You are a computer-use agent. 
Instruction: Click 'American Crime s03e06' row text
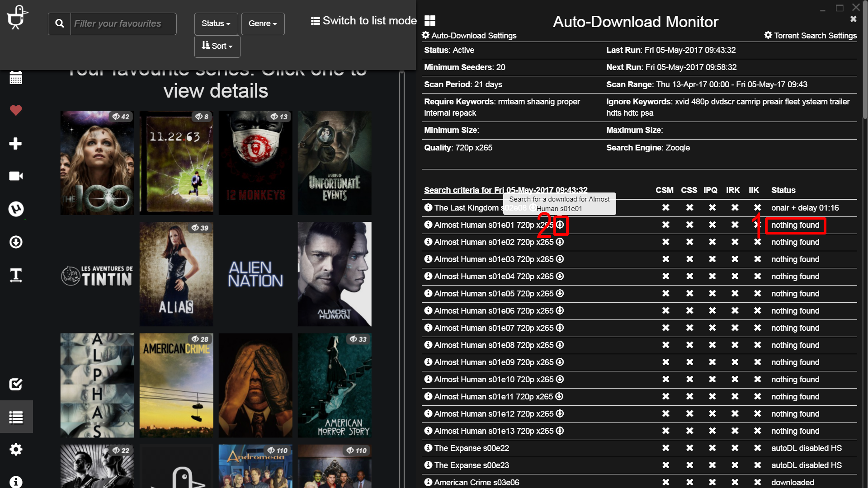(x=476, y=483)
